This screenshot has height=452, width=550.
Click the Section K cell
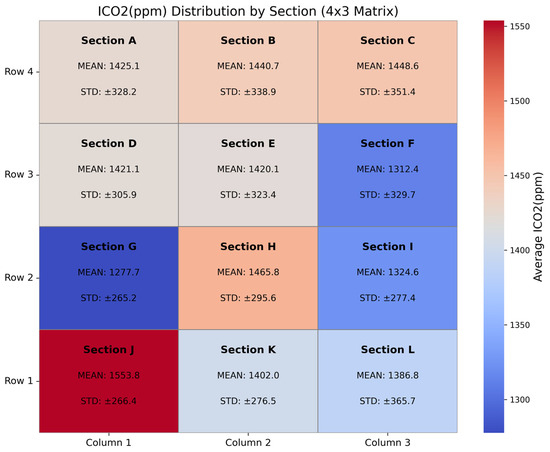pos(248,381)
